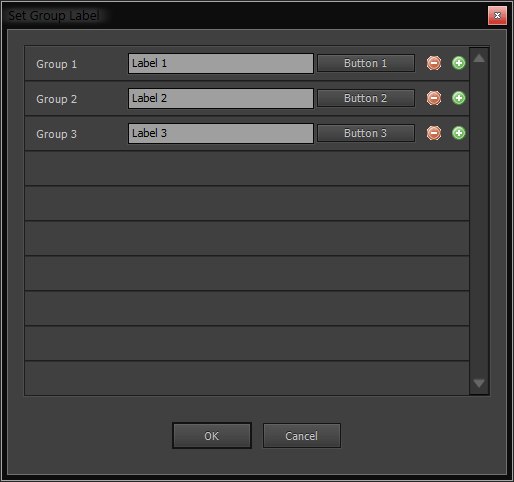Confirm the dialog with OK

212,436
